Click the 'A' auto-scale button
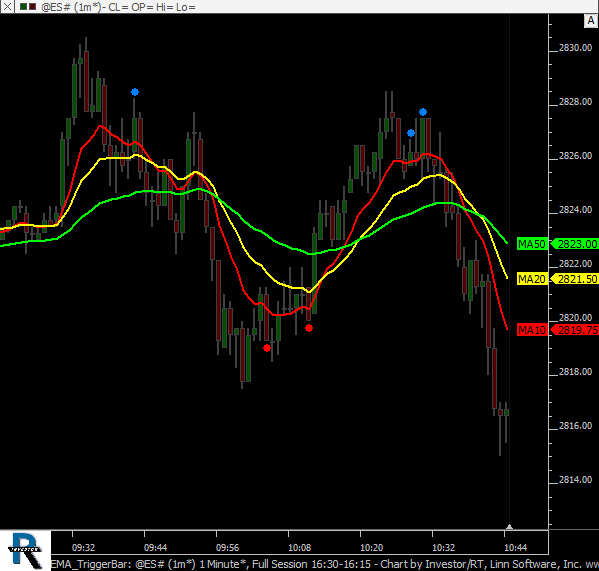The height and width of the screenshot is (571, 599). click(x=591, y=21)
